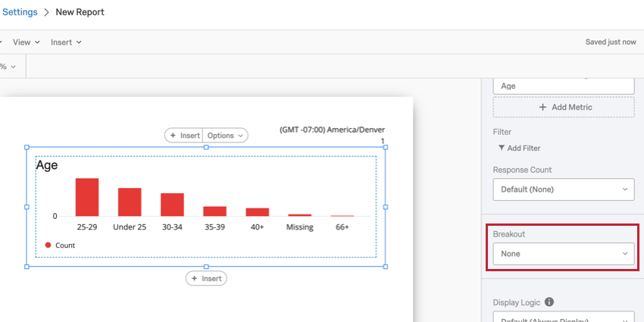This screenshot has height=322, width=644.
Task: Click the plus icon in Add Metric
Action: click(542, 107)
